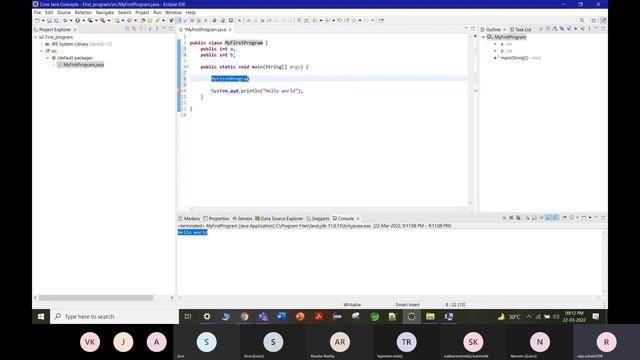Open the File menu
The height and width of the screenshot is (360, 640).
37,13
